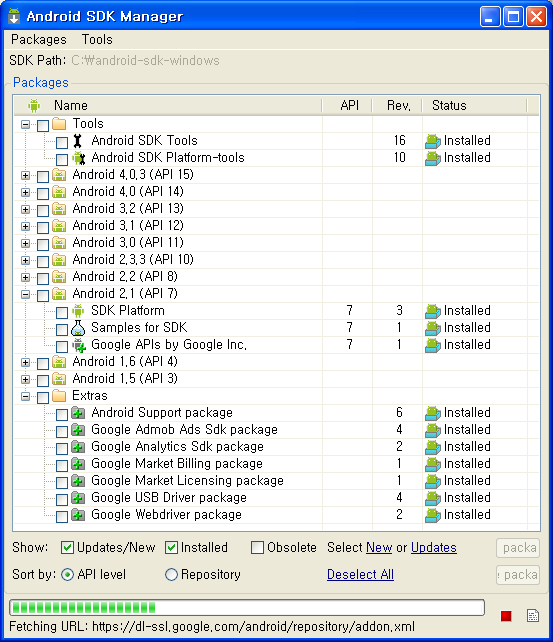Toggle the Installed show checkbox
This screenshot has height=642, width=553.
(x=171, y=547)
